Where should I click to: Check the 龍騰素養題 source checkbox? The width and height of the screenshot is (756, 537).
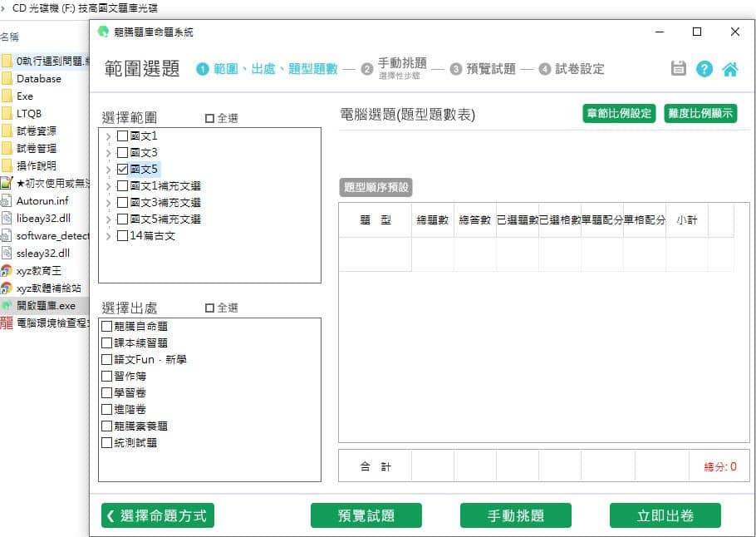(107, 426)
